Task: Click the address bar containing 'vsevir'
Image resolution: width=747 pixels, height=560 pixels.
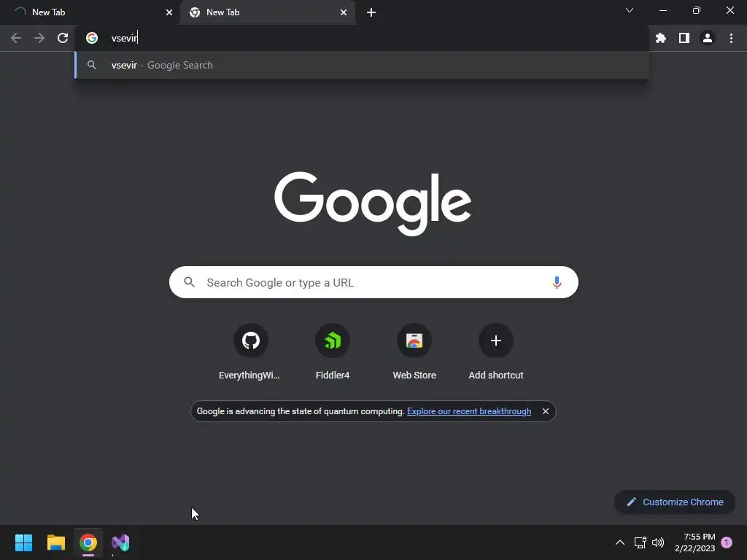Action: click(362, 38)
